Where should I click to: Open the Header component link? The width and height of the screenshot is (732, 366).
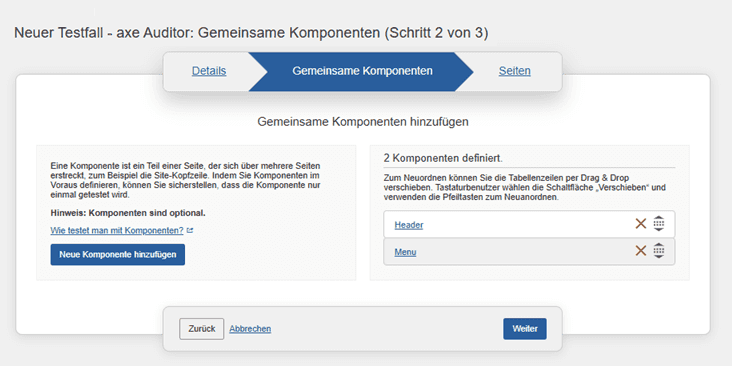coord(409,225)
